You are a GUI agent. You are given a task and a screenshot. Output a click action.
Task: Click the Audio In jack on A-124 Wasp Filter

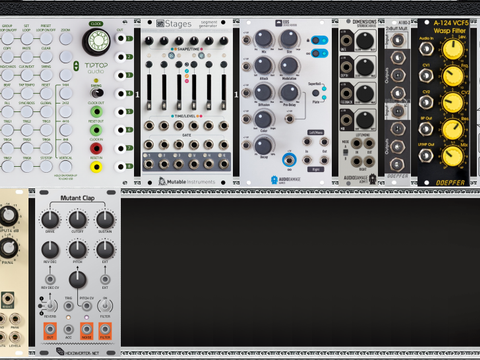click(426, 49)
